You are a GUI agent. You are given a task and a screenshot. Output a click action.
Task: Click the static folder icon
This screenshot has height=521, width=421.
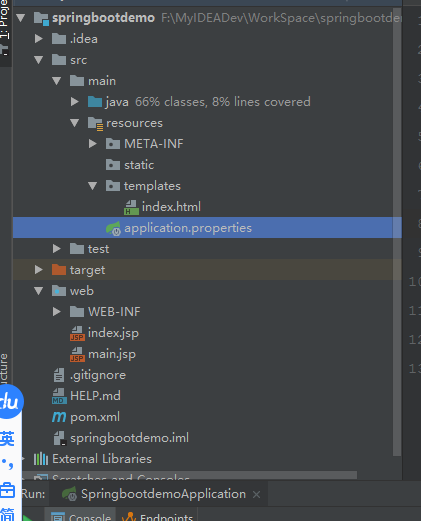(x=113, y=165)
